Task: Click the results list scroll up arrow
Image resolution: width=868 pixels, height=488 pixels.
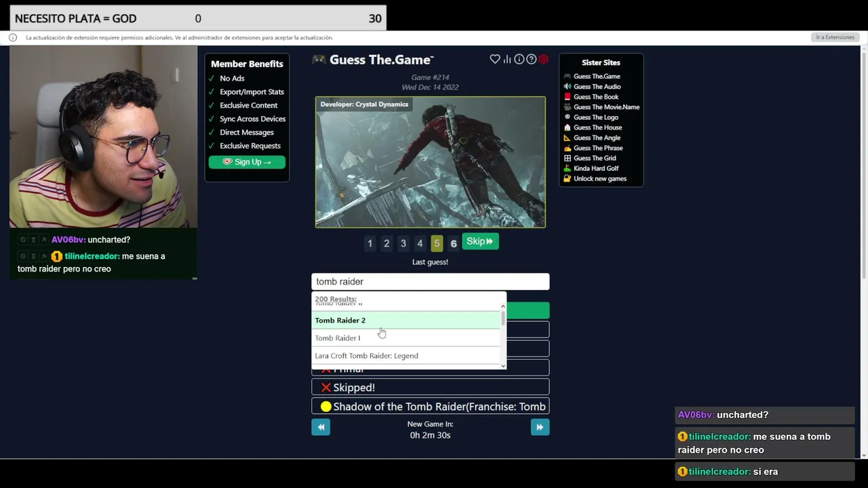Action: pos(503,306)
